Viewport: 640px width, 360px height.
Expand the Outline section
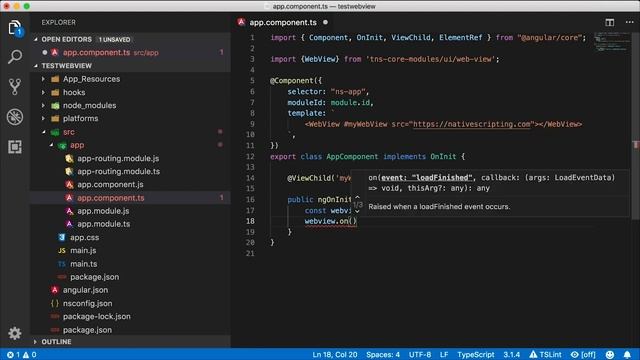tap(36, 342)
